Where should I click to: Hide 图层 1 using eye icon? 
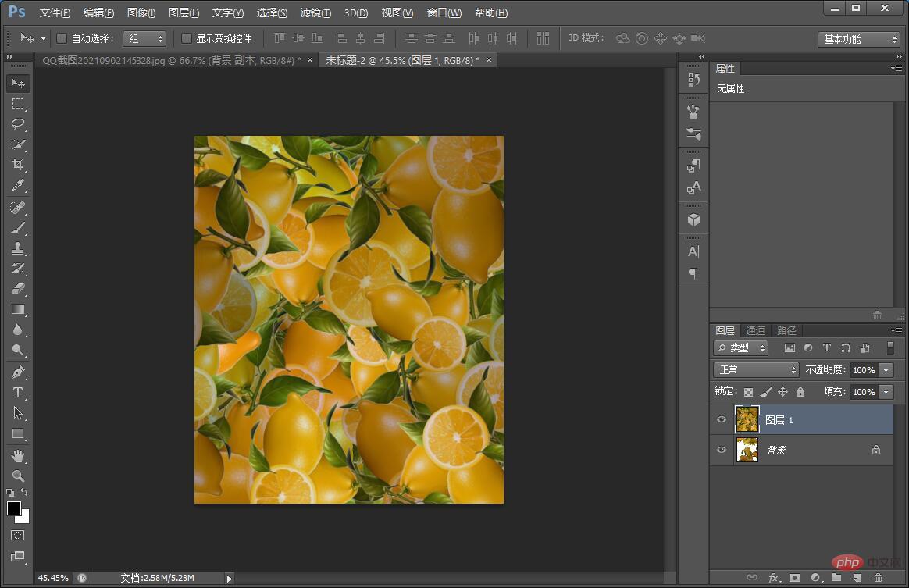[722, 419]
